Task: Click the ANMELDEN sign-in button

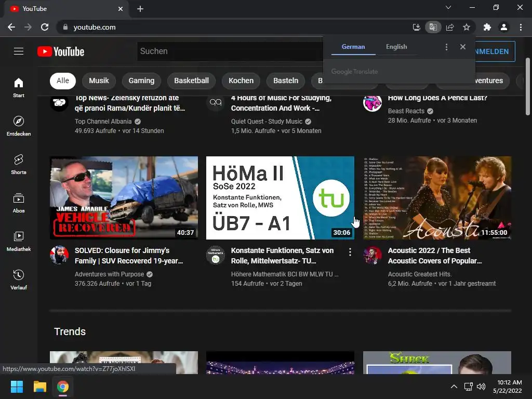Action: [495, 51]
